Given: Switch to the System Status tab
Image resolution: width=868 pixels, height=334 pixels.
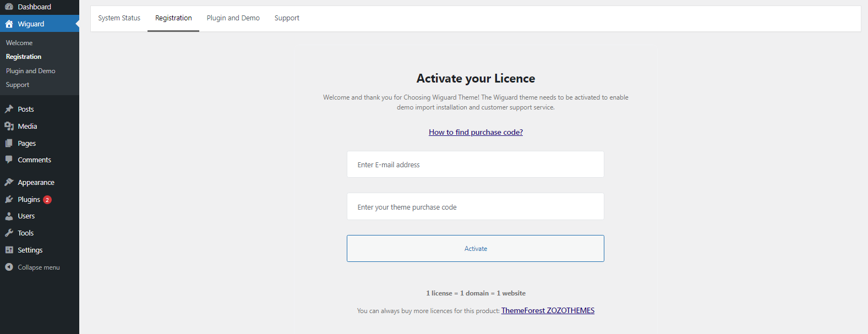Looking at the screenshot, I should click(119, 18).
